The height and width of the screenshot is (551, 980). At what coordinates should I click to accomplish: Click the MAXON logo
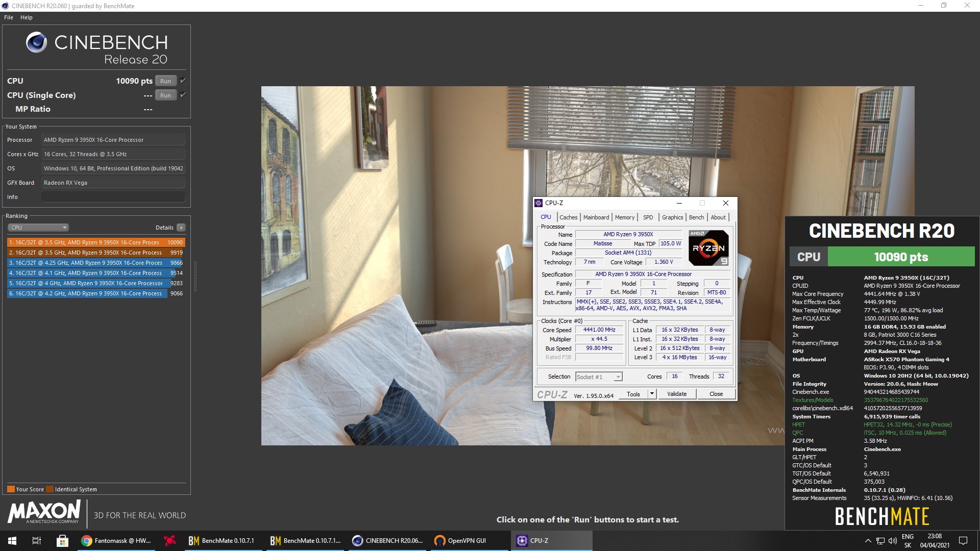tap(44, 512)
